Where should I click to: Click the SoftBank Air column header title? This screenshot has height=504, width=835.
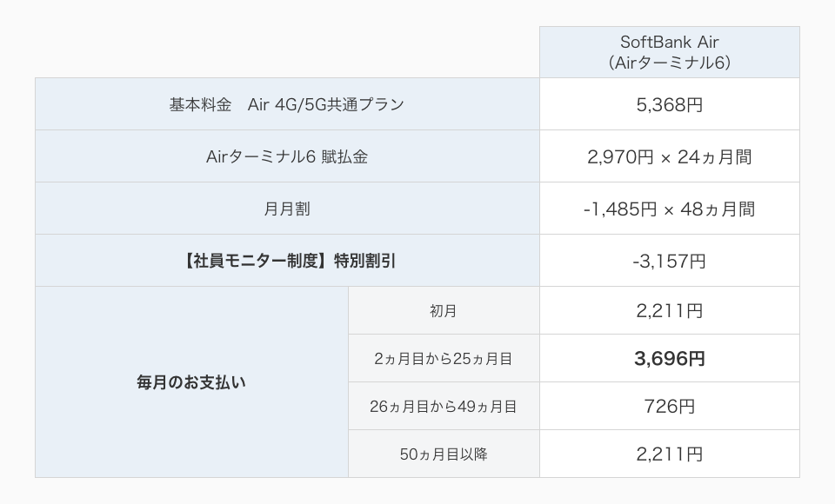[x=669, y=43]
